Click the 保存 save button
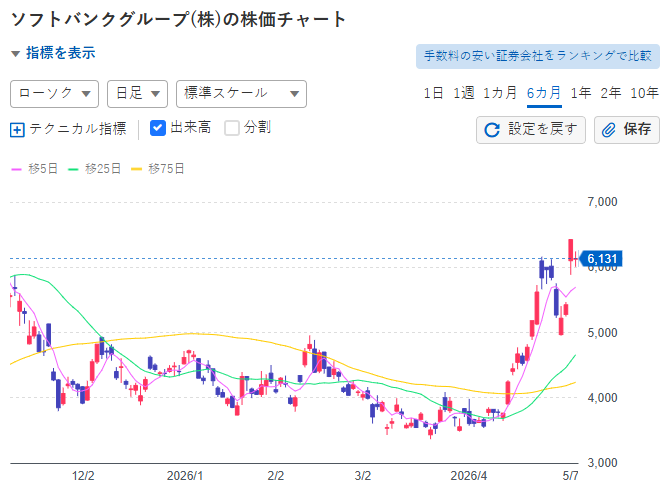Screen dimensions: 671x493 (626, 130)
